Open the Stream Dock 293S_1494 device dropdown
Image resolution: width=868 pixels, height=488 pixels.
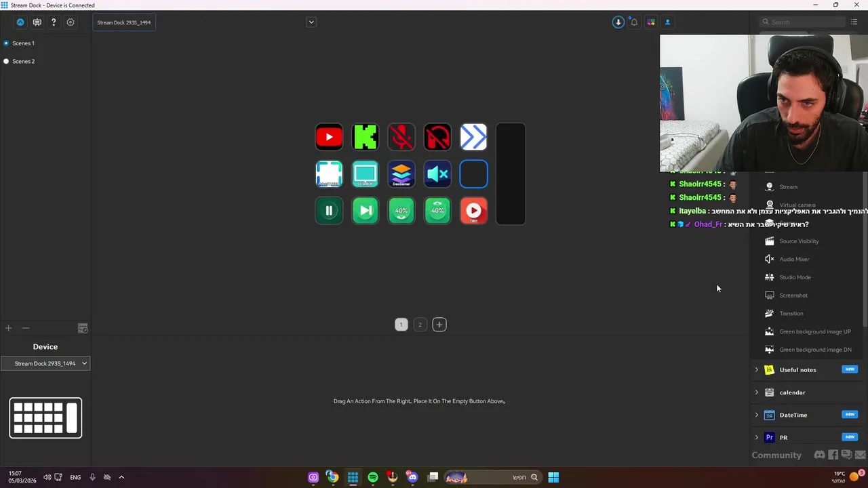click(45, 363)
